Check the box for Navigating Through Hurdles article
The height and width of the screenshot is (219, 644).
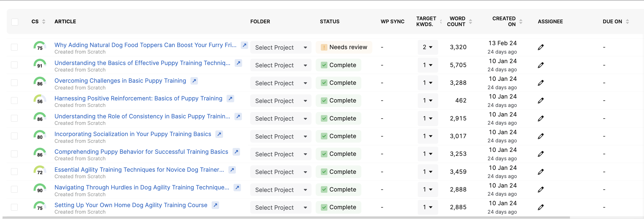[x=14, y=189]
